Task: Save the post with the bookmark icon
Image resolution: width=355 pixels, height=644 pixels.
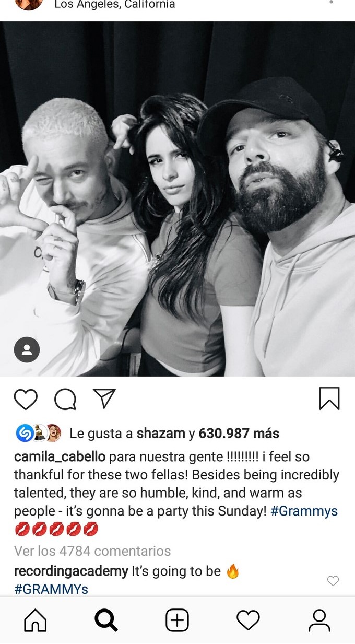Action: [x=329, y=399]
